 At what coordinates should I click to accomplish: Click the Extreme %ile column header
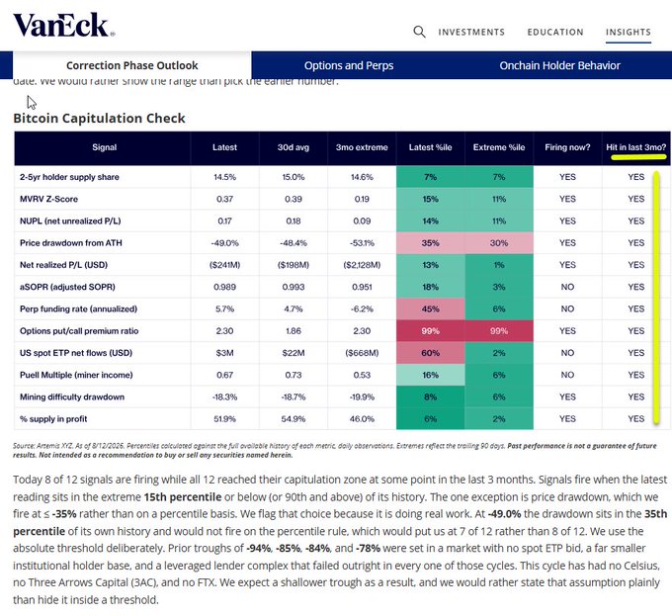pyautogui.click(x=499, y=147)
